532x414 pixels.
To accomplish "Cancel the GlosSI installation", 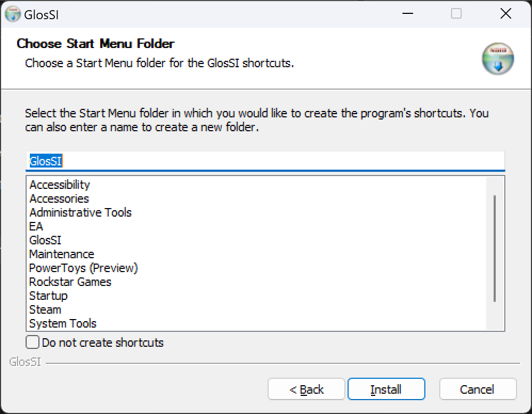I will click(478, 389).
